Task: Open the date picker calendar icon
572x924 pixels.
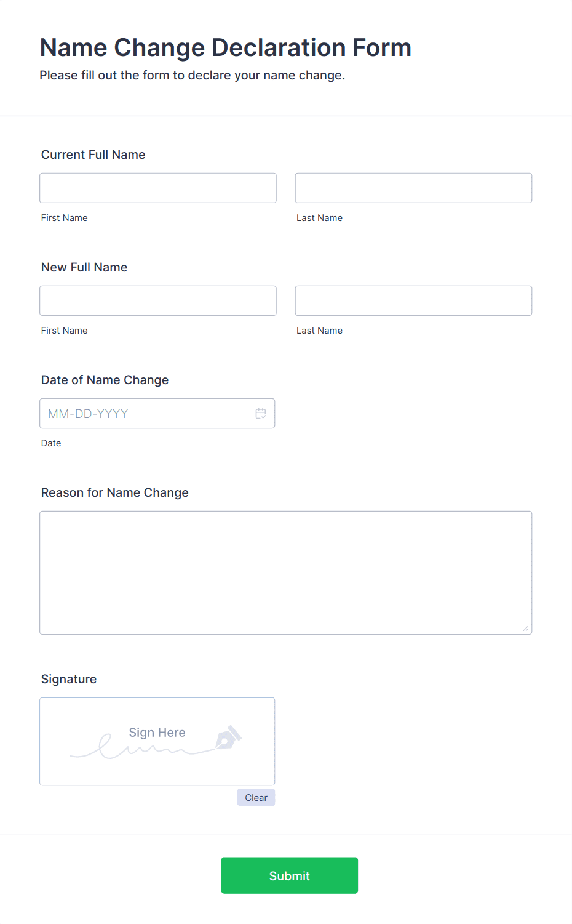Action: [x=260, y=413]
